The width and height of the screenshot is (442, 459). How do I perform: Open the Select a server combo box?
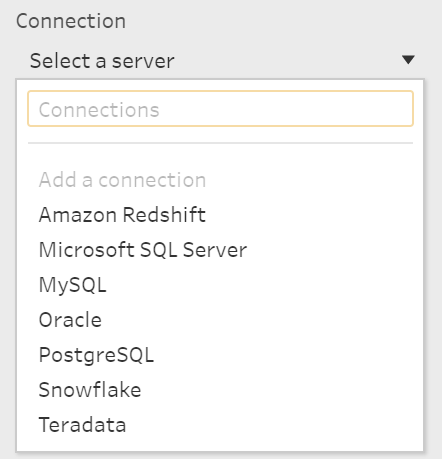(220, 61)
